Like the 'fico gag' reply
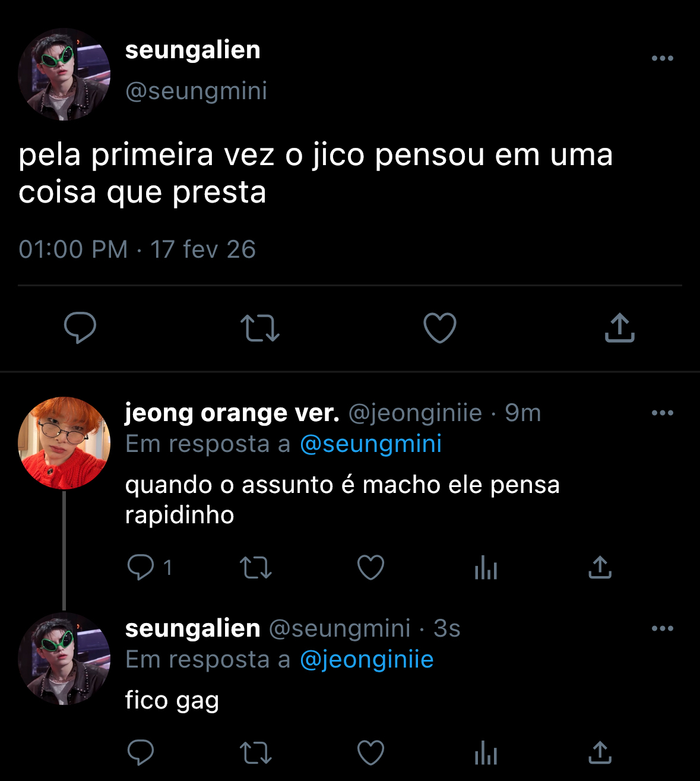The image size is (700, 781). point(370,753)
